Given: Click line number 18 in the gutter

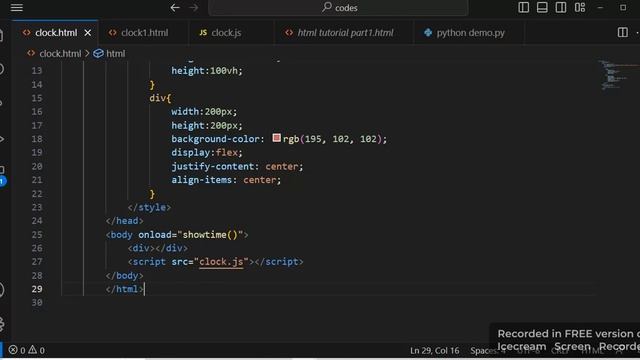Looking at the screenshot, I should (37, 139).
